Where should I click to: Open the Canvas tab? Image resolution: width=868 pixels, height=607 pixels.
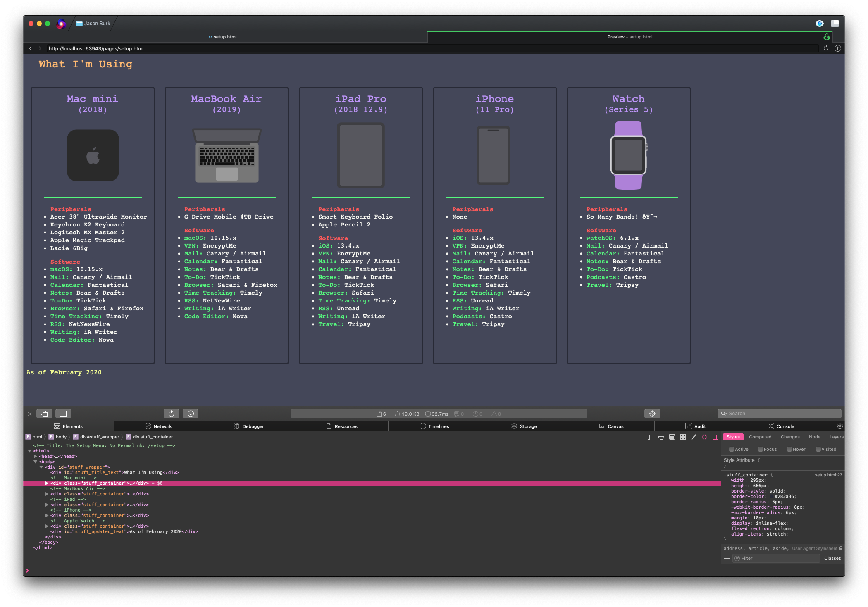click(611, 426)
